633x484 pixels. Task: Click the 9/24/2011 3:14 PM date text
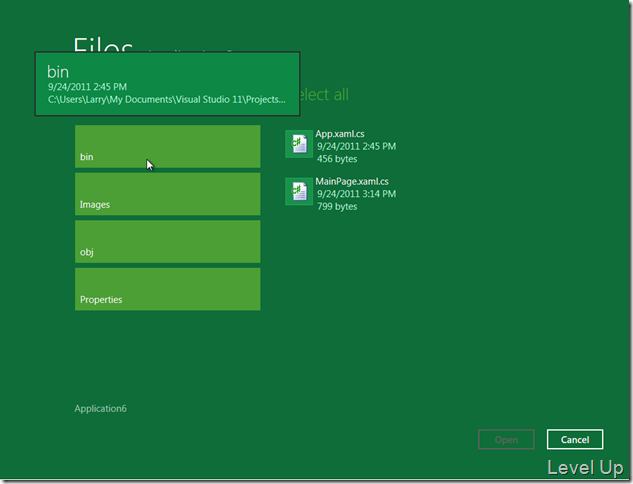(356, 194)
